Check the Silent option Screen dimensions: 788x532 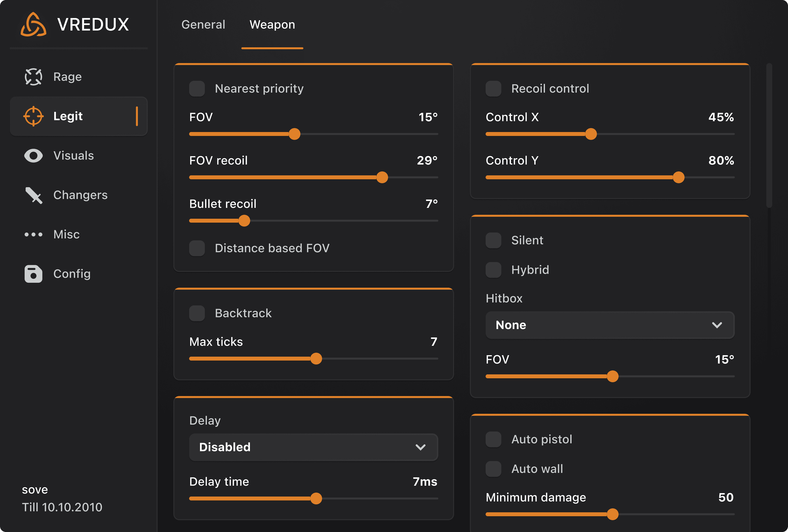[493, 240]
